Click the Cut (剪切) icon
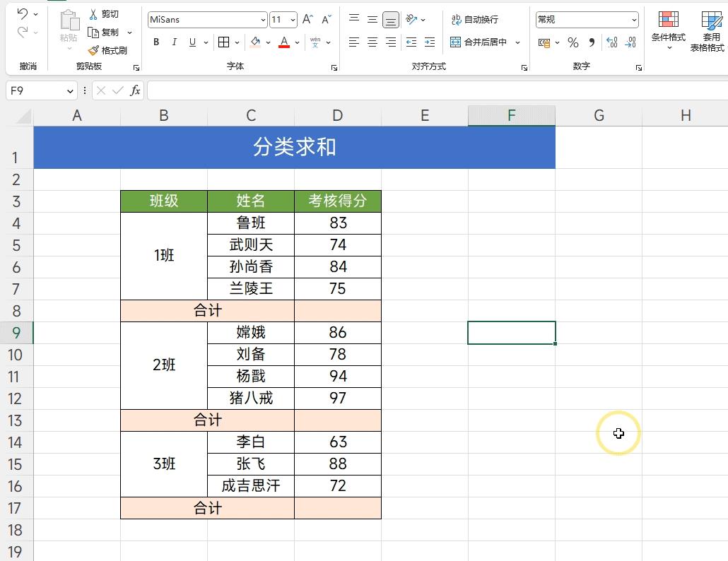This screenshot has height=561, width=728. tap(93, 13)
